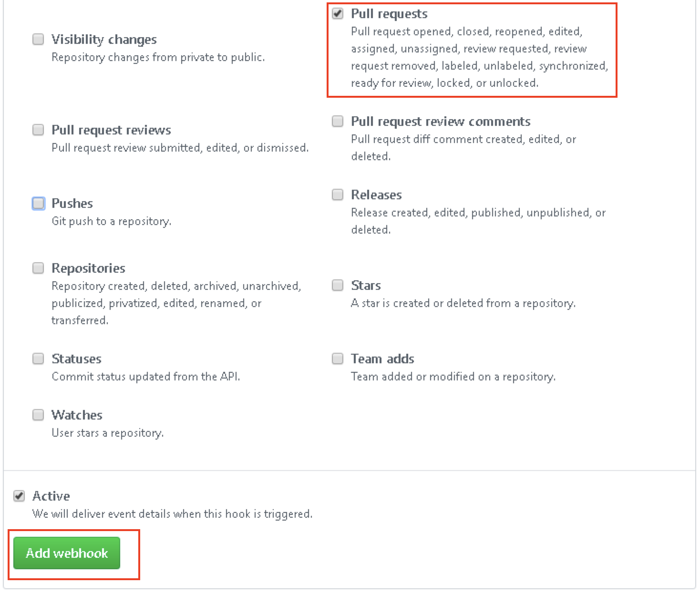Click the Add webhook button

coord(67,553)
